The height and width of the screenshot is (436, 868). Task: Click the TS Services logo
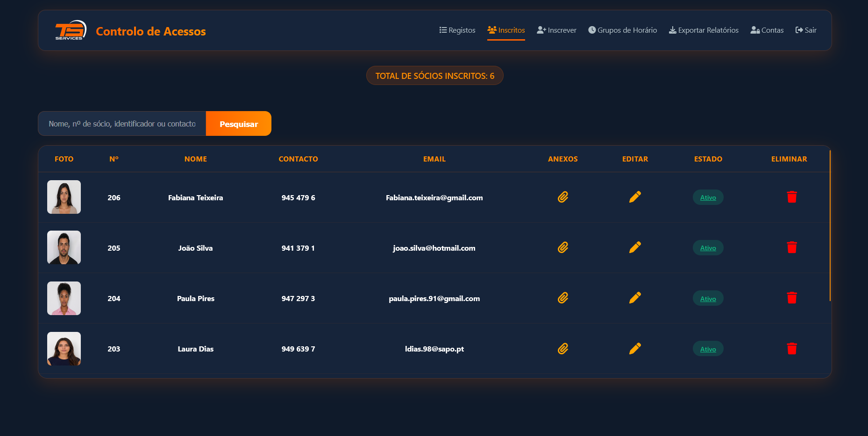(x=71, y=30)
